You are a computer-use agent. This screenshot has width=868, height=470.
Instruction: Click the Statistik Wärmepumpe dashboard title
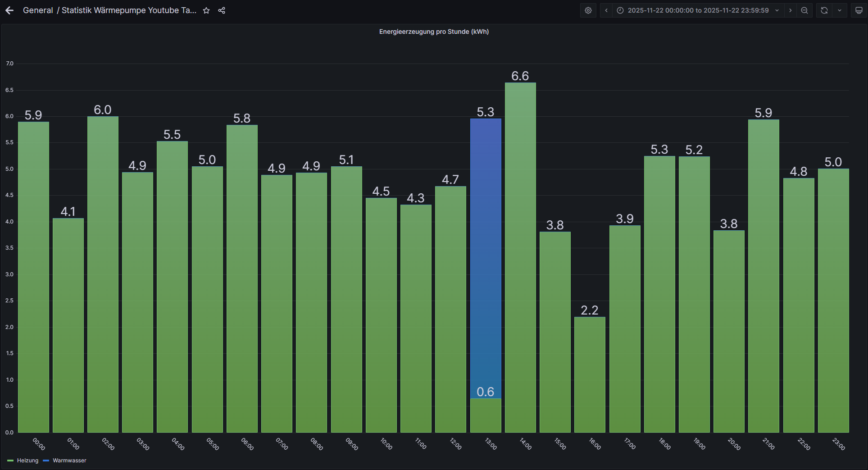click(x=129, y=10)
